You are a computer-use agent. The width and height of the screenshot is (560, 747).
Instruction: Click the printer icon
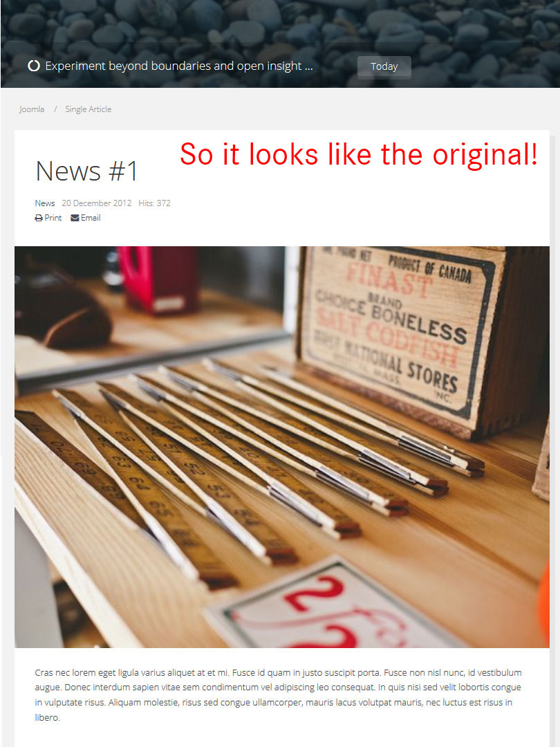point(39,218)
